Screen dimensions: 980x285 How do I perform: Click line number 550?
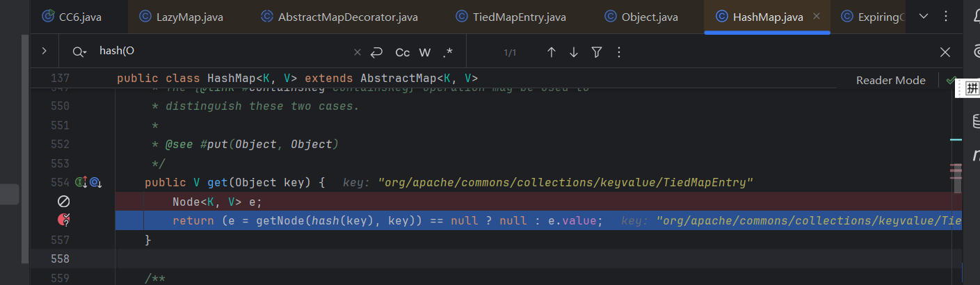click(x=61, y=106)
